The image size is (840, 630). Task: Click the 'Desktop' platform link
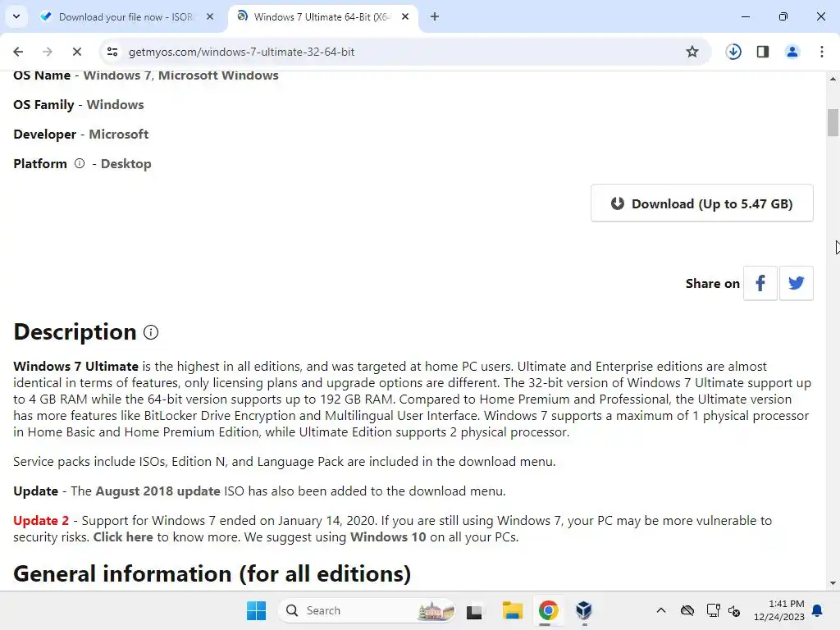(126, 164)
